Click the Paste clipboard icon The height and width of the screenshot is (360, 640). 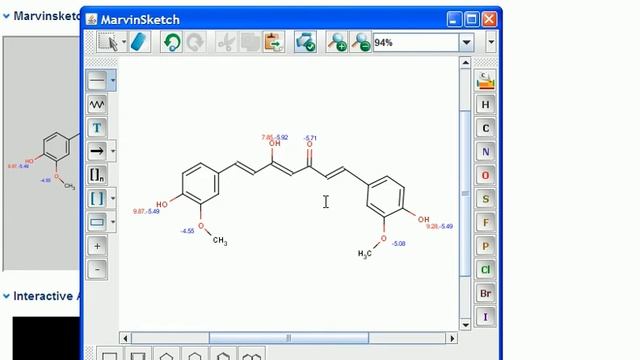[x=274, y=42]
